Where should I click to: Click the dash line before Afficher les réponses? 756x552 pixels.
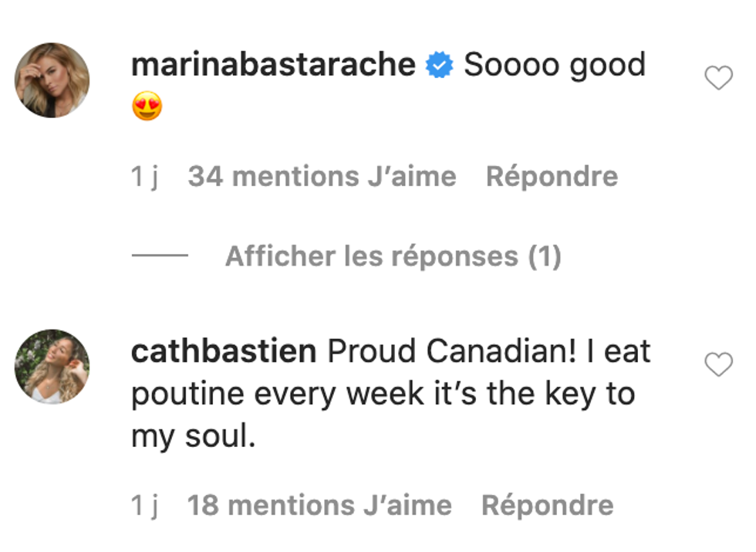click(x=160, y=256)
